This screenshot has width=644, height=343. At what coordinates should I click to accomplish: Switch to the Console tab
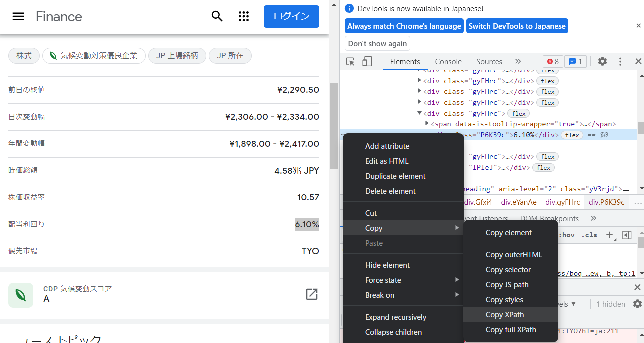[448, 62]
